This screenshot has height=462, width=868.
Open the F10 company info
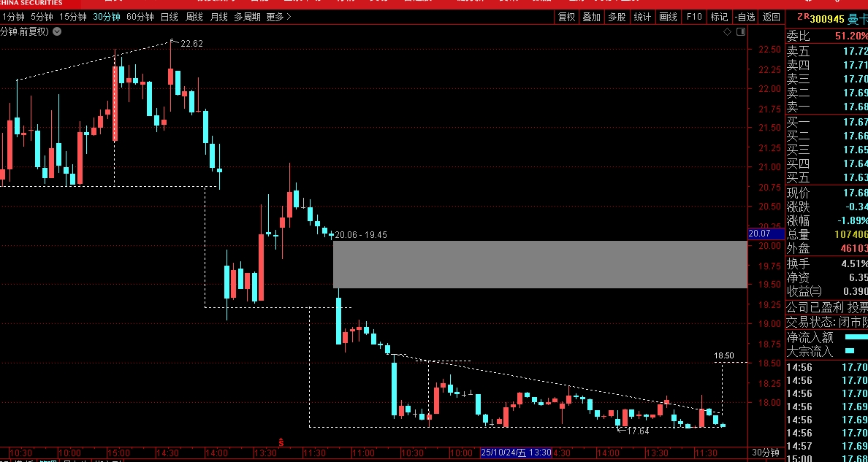694,18
